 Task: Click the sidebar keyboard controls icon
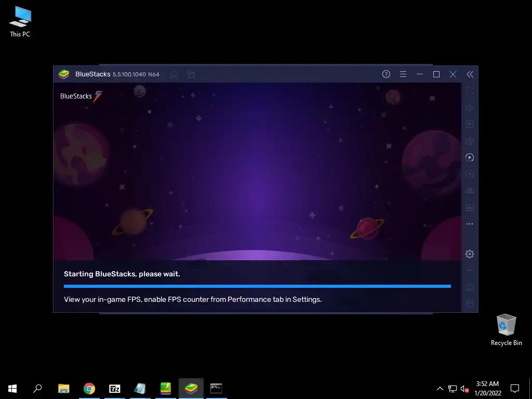[470, 141]
